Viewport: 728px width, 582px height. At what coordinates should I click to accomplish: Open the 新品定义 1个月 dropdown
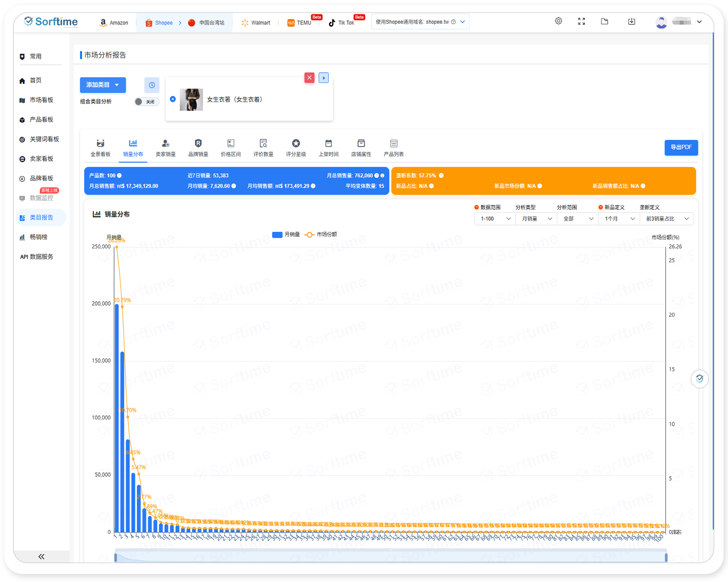click(x=619, y=219)
